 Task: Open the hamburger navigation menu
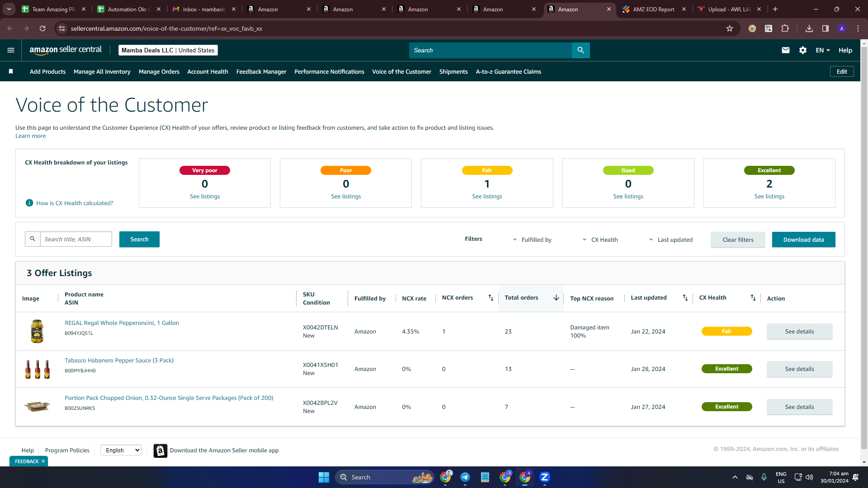point(11,50)
